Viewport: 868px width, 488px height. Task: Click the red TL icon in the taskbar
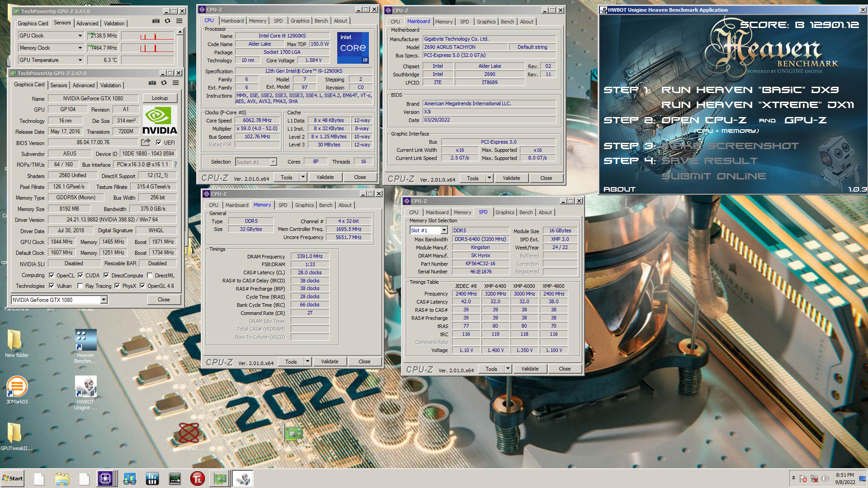pos(197,479)
